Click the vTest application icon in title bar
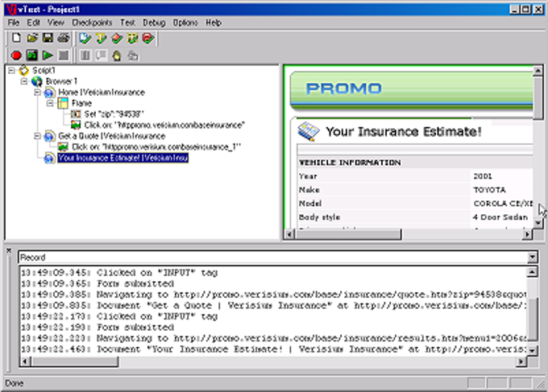This screenshot has width=548, height=392. click(11, 10)
